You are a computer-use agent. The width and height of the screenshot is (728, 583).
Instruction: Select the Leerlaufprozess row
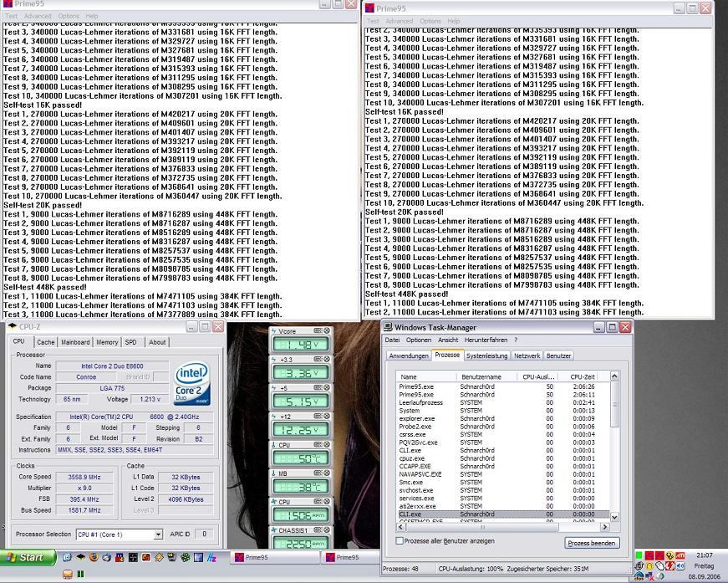(503, 403)
